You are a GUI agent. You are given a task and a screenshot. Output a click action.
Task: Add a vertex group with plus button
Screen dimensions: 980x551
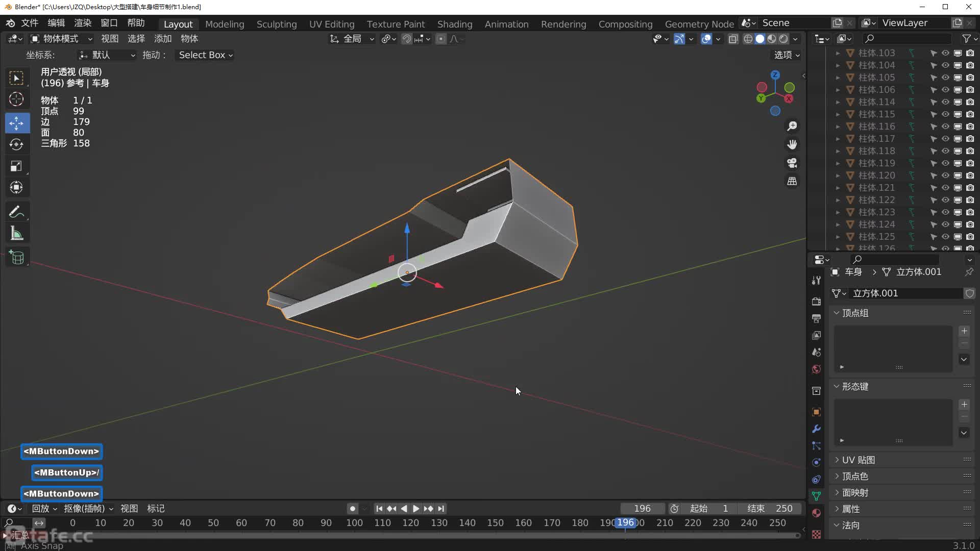[964, 332]
